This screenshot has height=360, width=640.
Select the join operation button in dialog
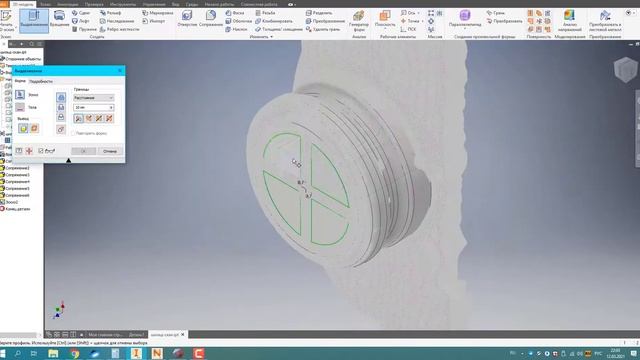pos(61,97)
